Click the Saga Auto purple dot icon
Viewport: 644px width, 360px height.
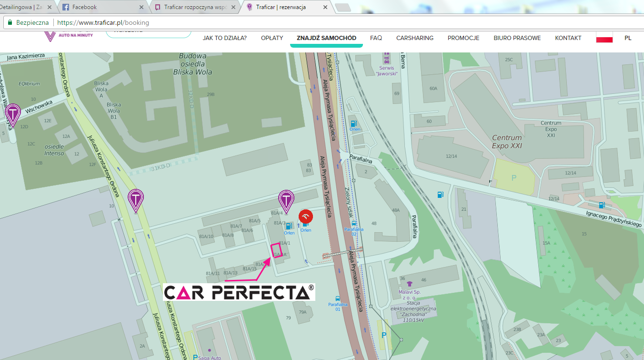pyautogui.click(x=209, y=350)
